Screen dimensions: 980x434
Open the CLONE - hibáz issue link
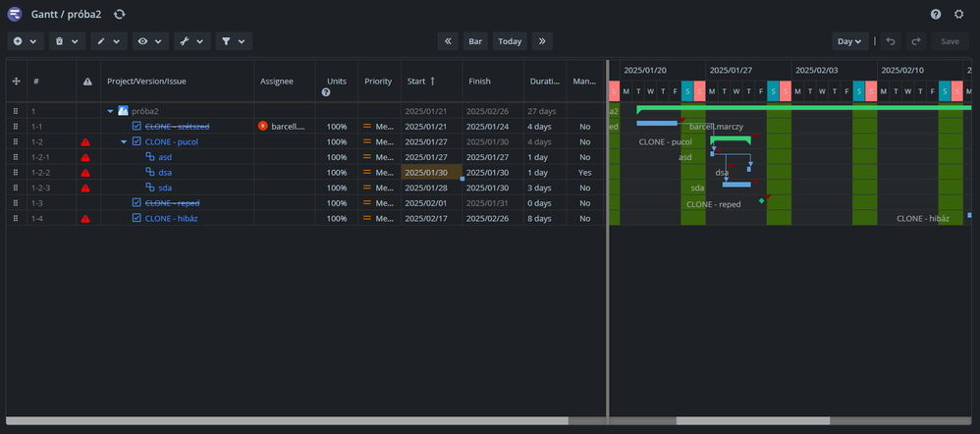(172, 218)
